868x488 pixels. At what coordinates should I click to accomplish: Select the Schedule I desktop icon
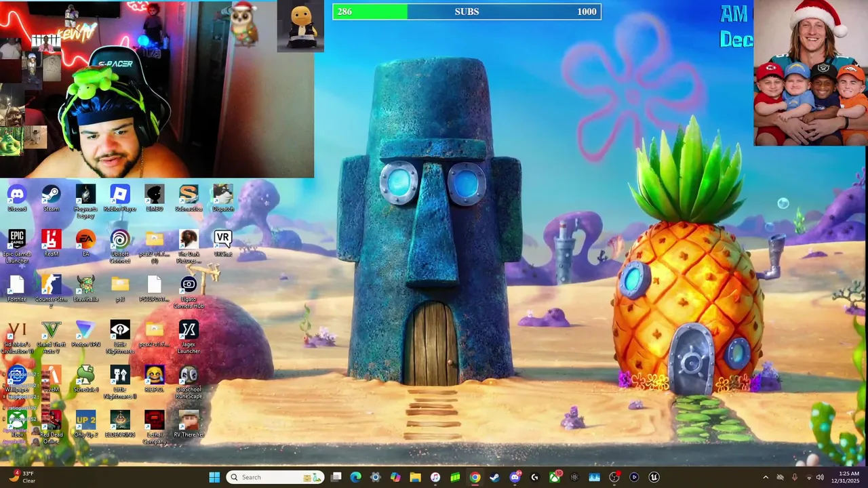pyautogui.click(x=85, y=380)
